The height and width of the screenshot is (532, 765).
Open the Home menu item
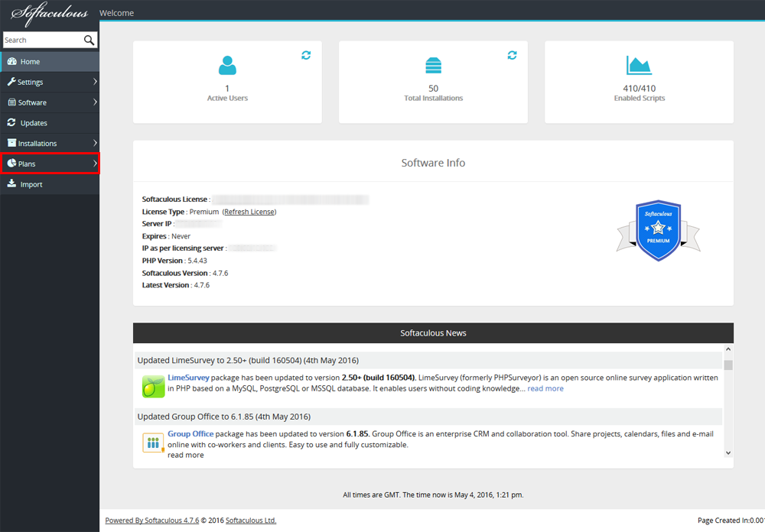[x=50, y=61]
